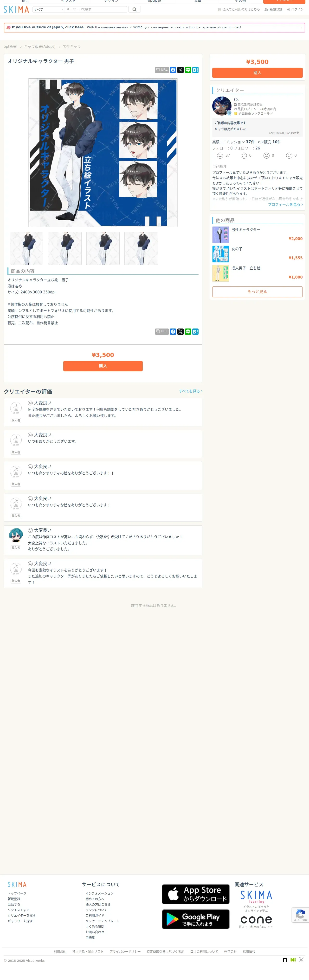This screenshot has height=980, width=309.
Task: Share on Facebook using upper share row
Action: click(173, 70)
